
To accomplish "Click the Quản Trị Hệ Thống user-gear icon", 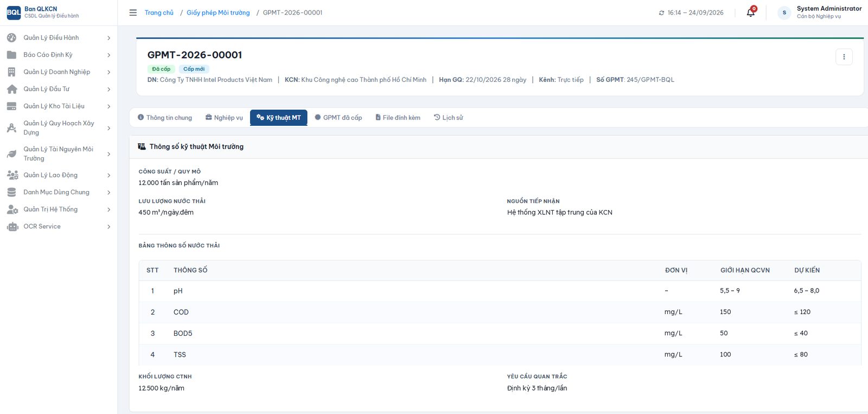I will (x=12, y=209).
